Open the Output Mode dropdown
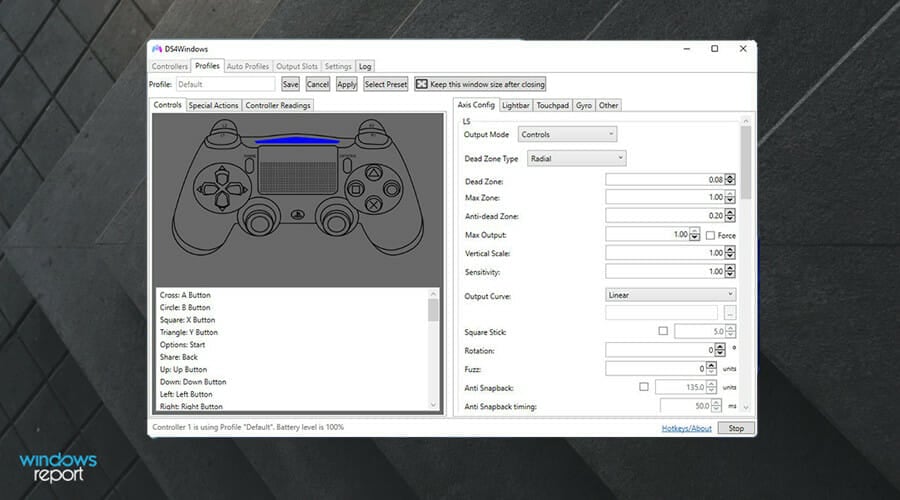 (567, 134)
